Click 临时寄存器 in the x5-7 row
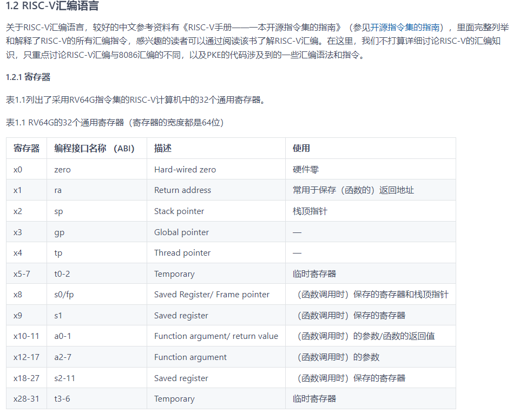526x420 pixels. pyautogui.click(x=370, y=274)
